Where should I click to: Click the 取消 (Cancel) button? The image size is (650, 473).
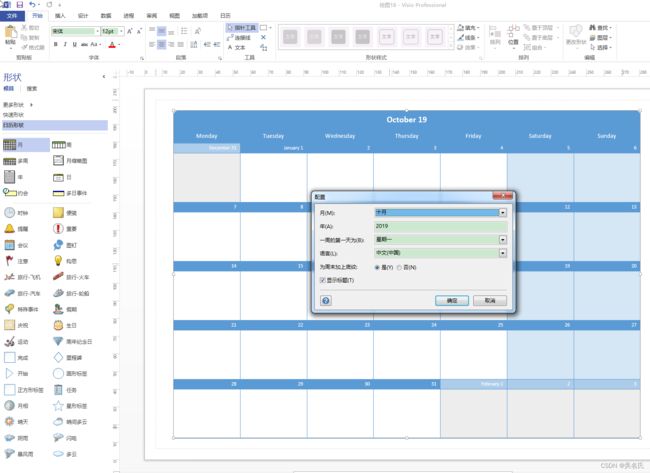(x=490, y=301)
